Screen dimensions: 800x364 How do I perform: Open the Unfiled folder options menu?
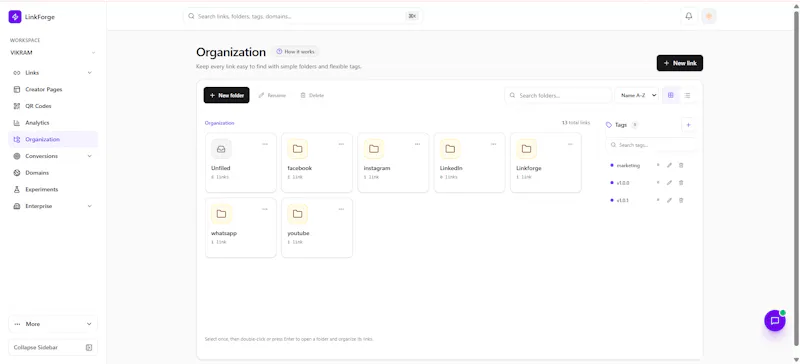(x=265, y=144)
